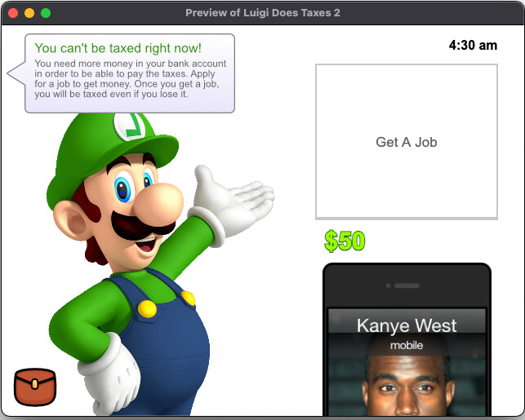
Task: Click the Get A Job button
Action: pyautogui.click(x=406, y=142)
